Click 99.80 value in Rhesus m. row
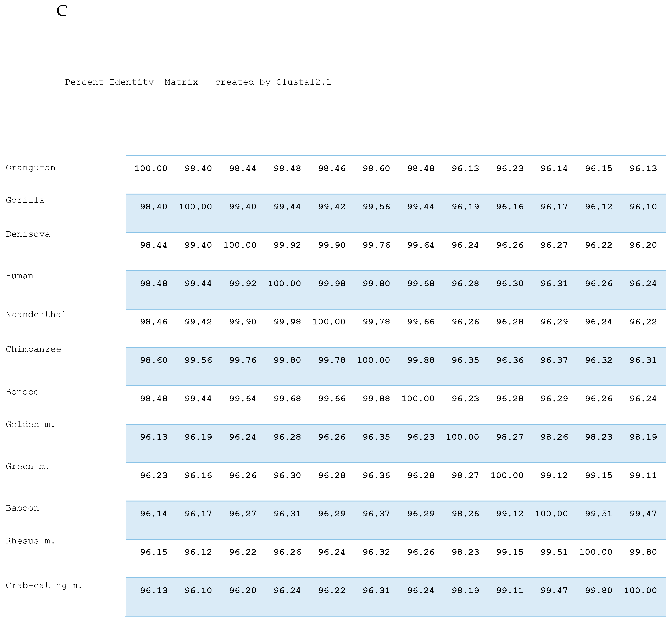Screen dimensions: 672x621 click(x=643, y=552)
